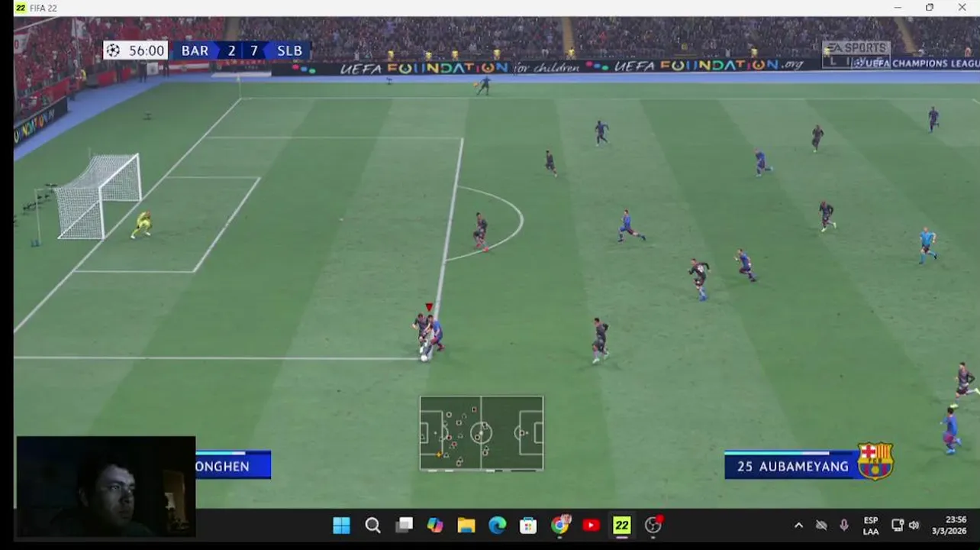Screen dimensions: 980x550
Task: Click the pitch radar minimap
Action: [482, 433]
